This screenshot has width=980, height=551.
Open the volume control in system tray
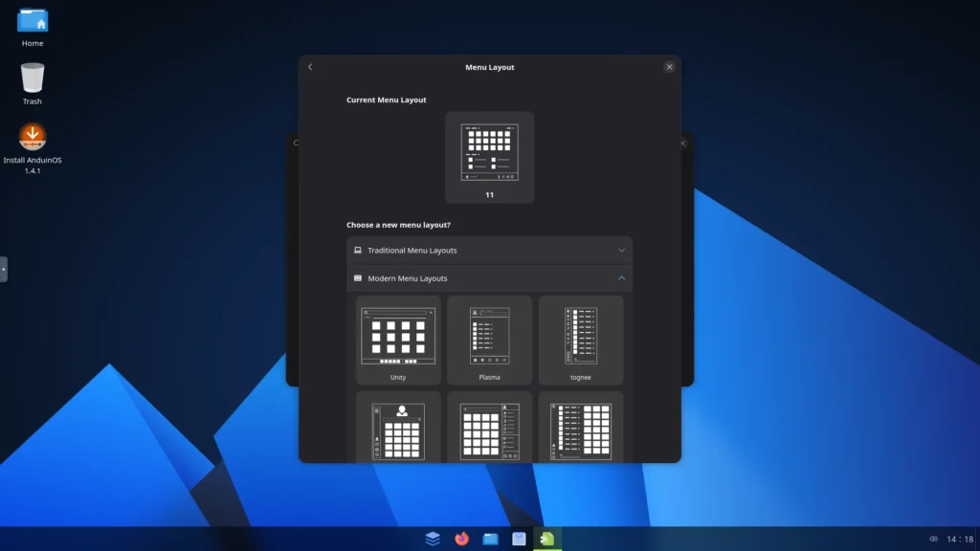[x=933, y=539]
